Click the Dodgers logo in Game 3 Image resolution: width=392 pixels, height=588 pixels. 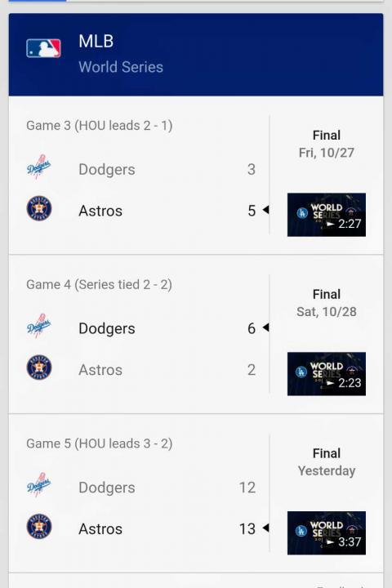38,167
